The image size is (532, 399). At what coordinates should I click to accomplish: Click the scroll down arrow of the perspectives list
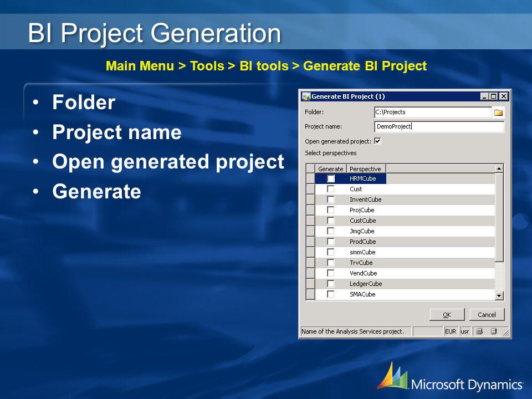coord(499,295)
